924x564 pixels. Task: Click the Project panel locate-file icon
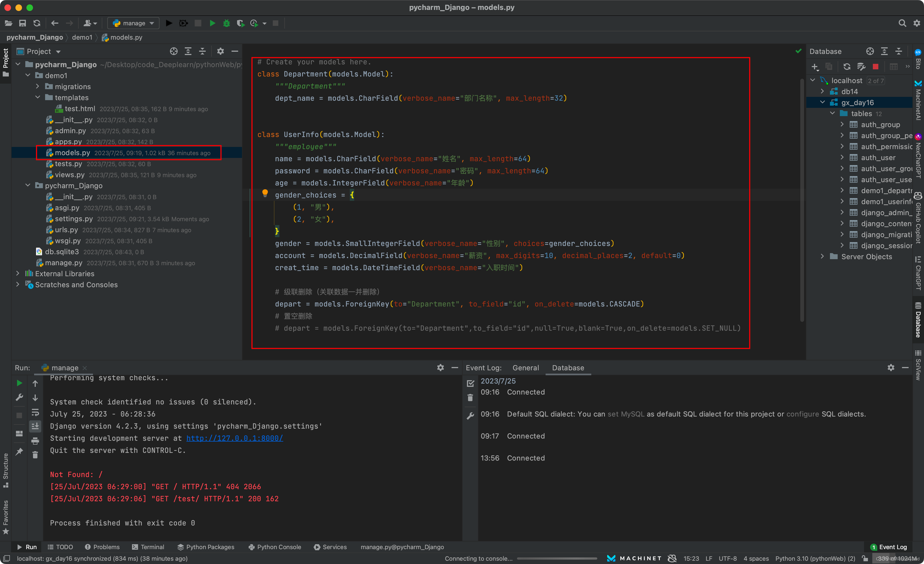174,51
